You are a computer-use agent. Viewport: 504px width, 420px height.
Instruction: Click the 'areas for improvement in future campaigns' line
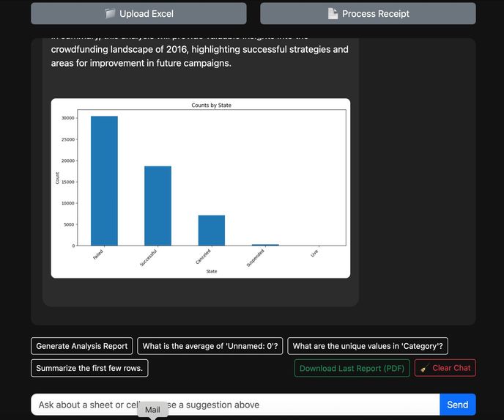(x=141, y=63)
